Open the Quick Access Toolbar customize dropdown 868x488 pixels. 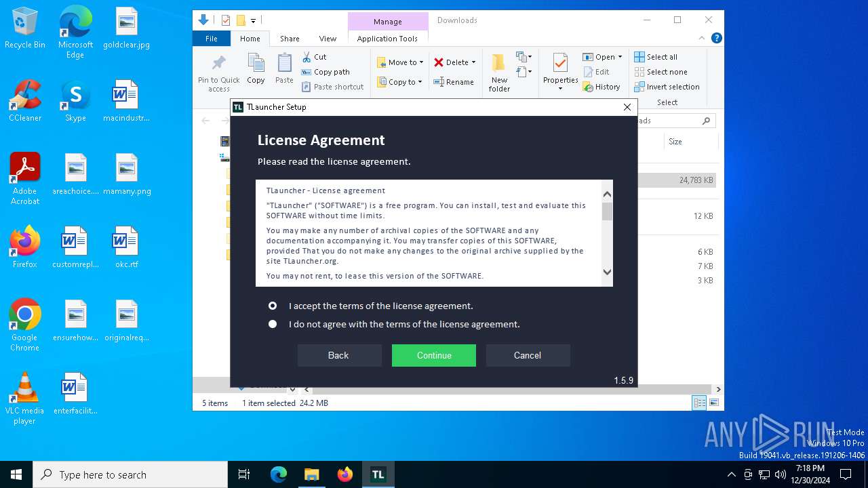click(253, 21)
